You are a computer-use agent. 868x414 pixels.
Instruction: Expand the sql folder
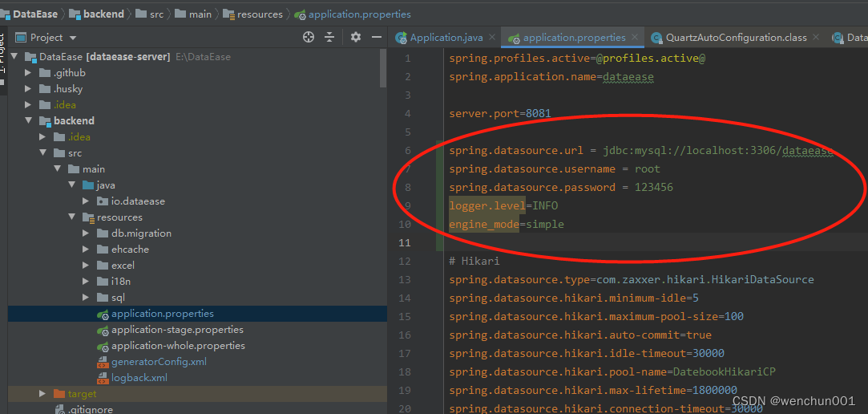86,298
